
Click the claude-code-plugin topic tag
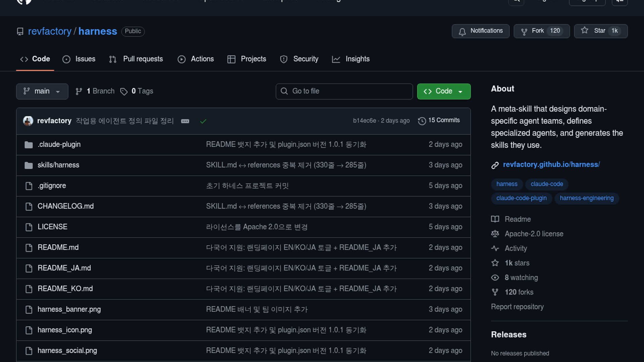[x=521, y=198]
